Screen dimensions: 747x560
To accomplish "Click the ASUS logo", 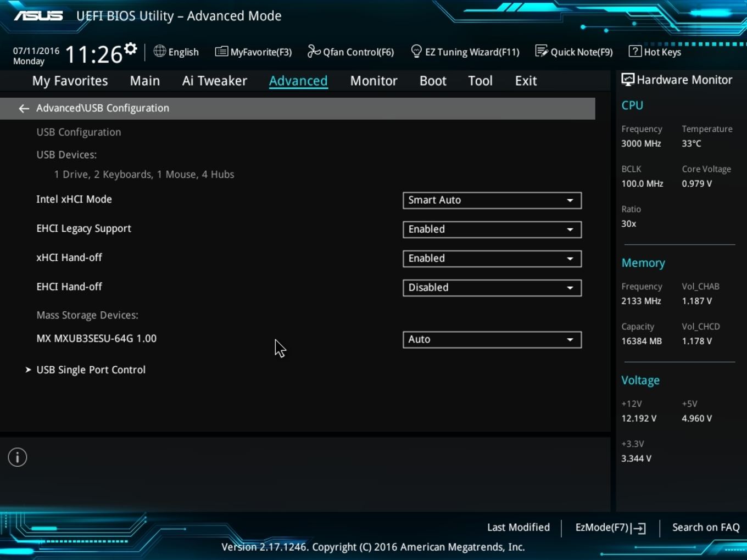I will pyautogui.click(x=38, y=16).
